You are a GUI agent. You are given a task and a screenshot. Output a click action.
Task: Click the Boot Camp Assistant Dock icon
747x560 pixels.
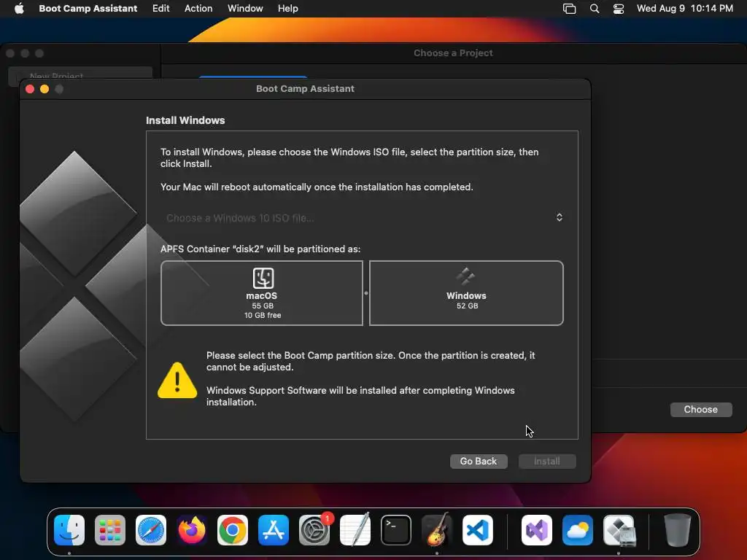point(619,530)
